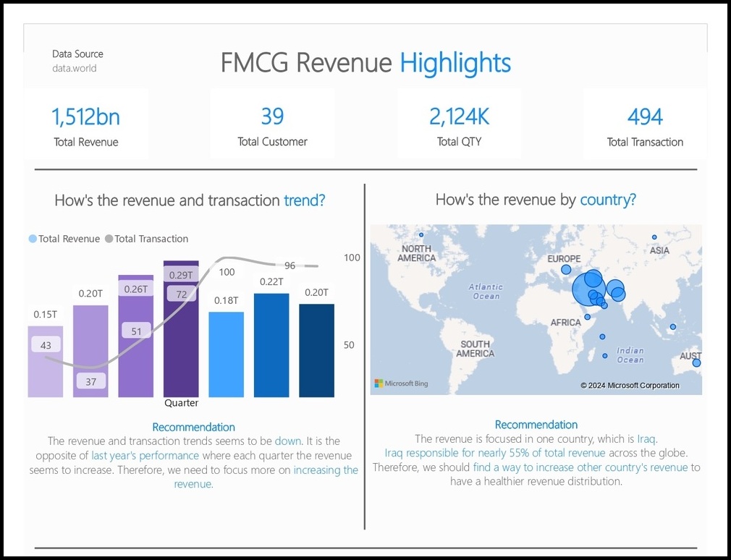The image size is (731, 560).
Task: Select the bright blue 0.18T bar
Action: [226, 355]
